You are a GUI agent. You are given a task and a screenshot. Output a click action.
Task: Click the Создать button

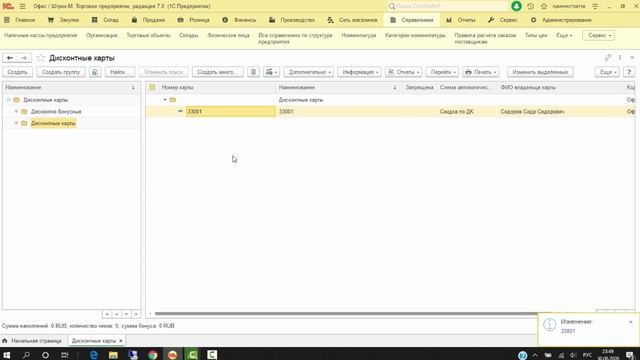point(18,72)
